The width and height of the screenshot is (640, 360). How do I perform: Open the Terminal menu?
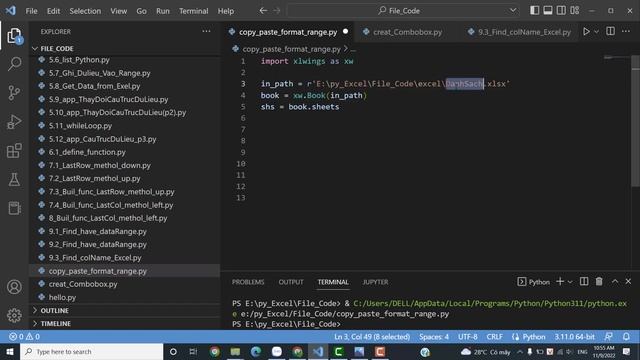pyautogui.click(x=193, y=11)
